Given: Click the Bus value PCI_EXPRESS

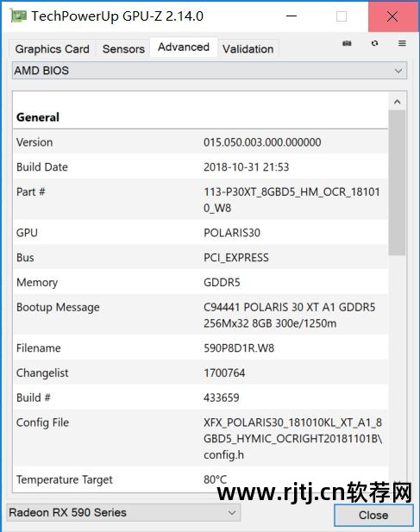Looking at the screenshot, I should tap(236, 258).
